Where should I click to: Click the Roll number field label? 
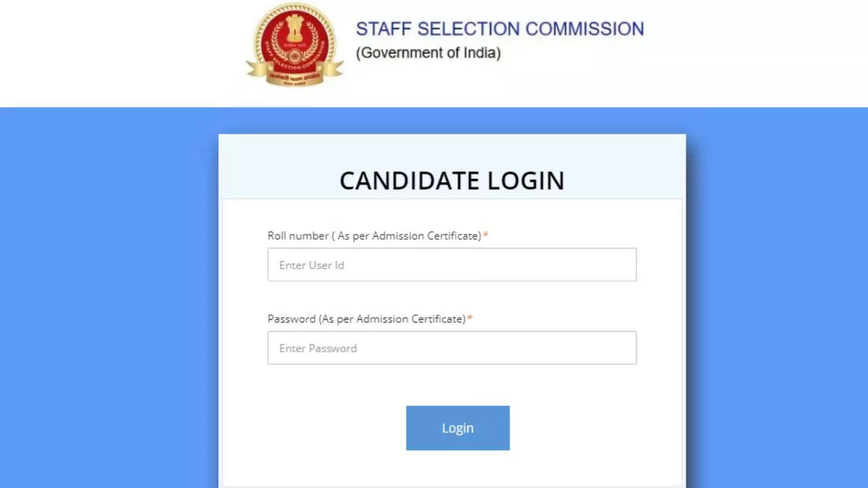374,236
